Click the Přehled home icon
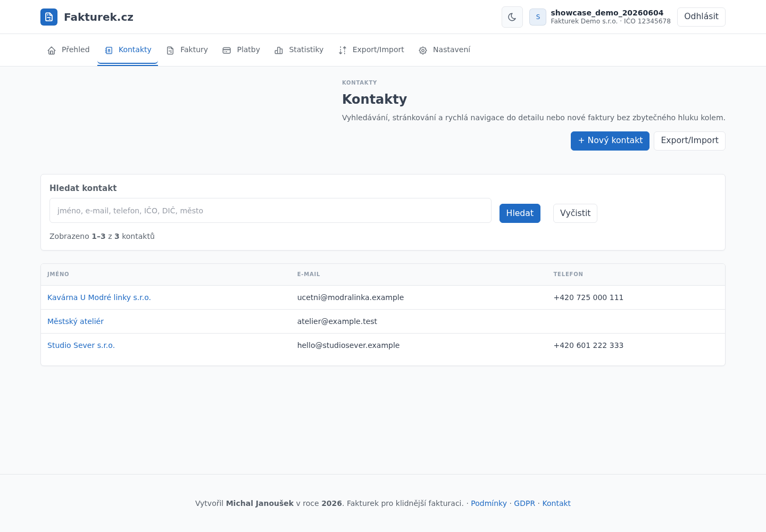 (52, 51)
